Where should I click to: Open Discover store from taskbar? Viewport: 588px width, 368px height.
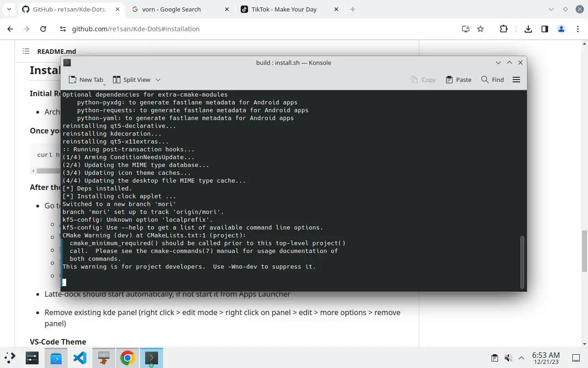coord(56,357)
